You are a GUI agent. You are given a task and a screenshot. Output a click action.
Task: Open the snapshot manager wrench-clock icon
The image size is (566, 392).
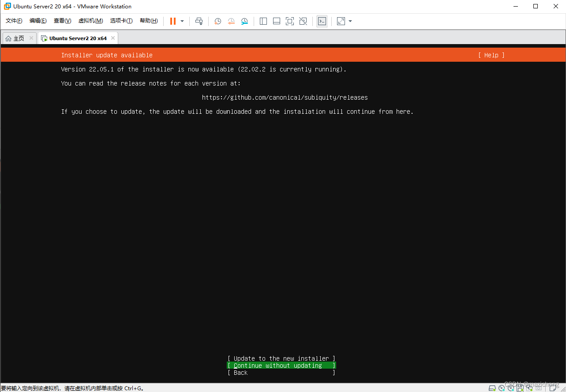click(x=244, y=21)
